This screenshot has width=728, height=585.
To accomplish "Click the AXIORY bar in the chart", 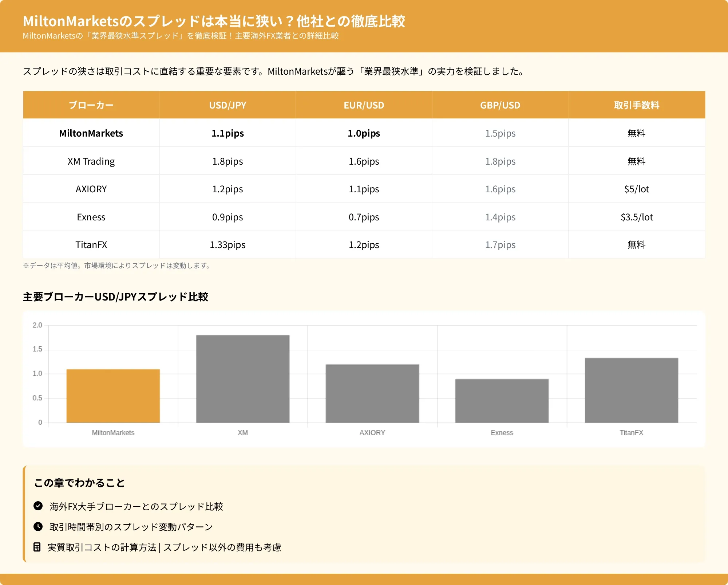I will click(x=372, y=393).
